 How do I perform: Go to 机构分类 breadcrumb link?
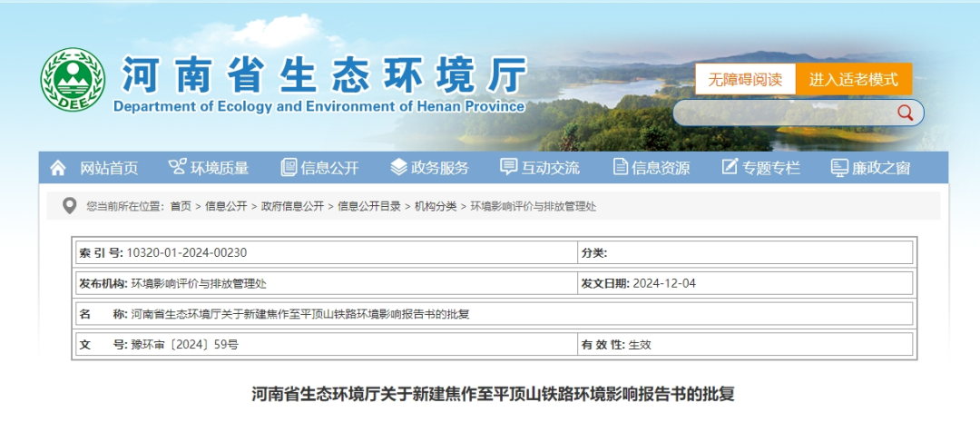435,206
